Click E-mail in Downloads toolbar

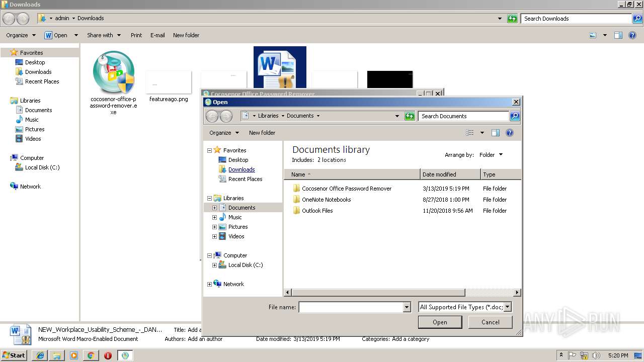[x=157, y=35]
